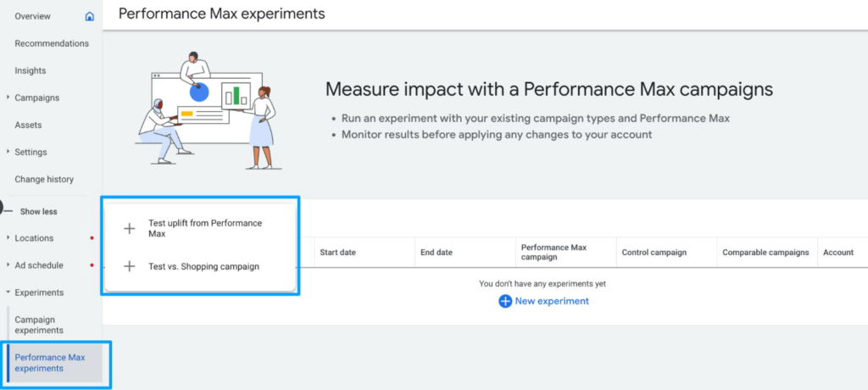Click the Comparable campaigns column header

pyautogui.click(x=765, y=253)
